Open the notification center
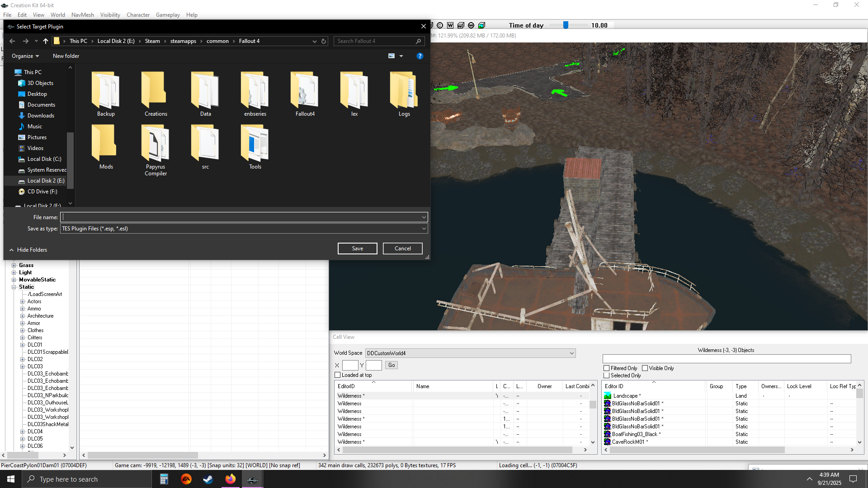 click(x=853, y=479)
